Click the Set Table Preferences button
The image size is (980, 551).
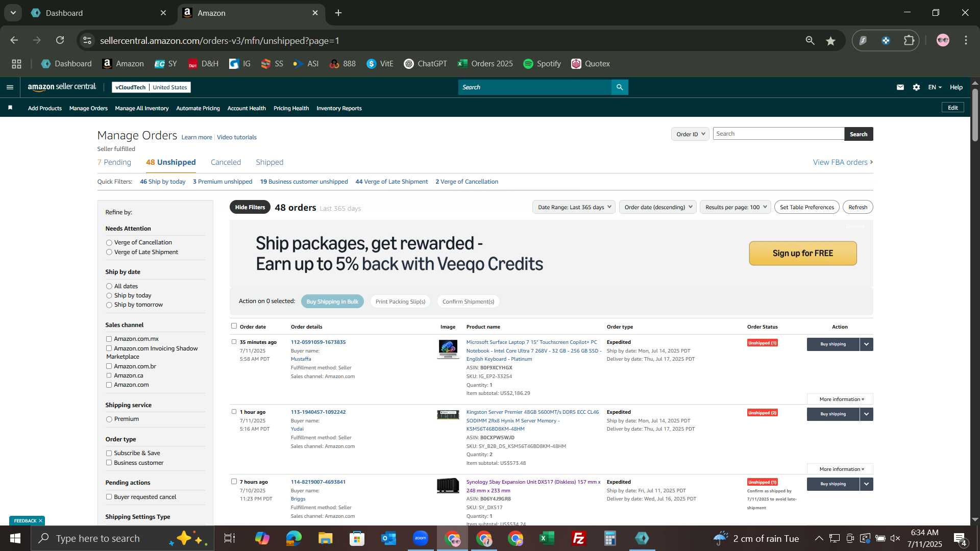coord(806,207)
